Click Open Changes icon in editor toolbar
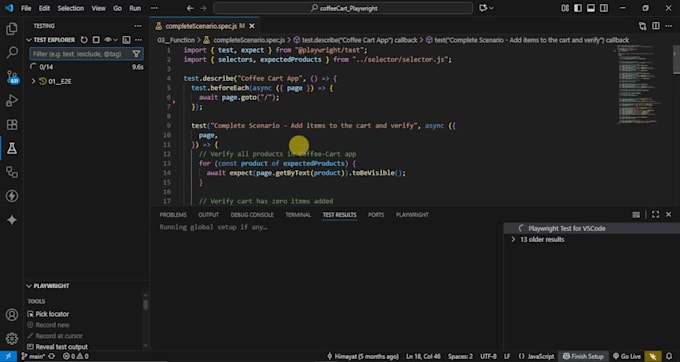This screenshot has width=680, height=362. 643,26
